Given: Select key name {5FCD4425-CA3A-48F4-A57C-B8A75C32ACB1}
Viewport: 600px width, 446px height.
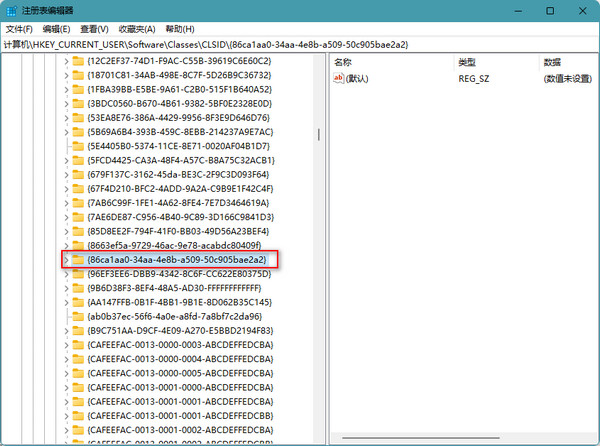Looking at the screenshot, I should (181, 161).
